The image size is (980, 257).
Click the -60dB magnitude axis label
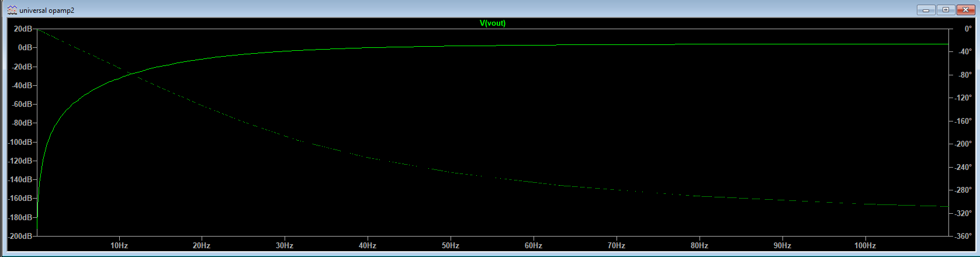22,104
